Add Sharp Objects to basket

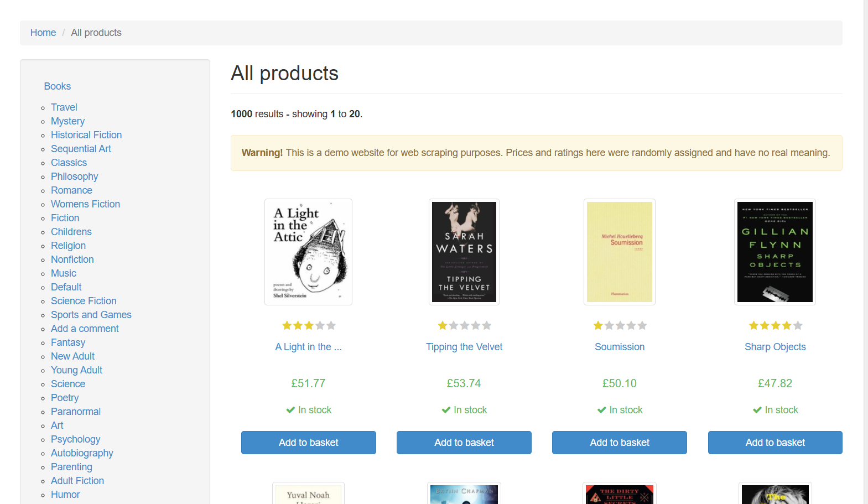pos(775,443)
